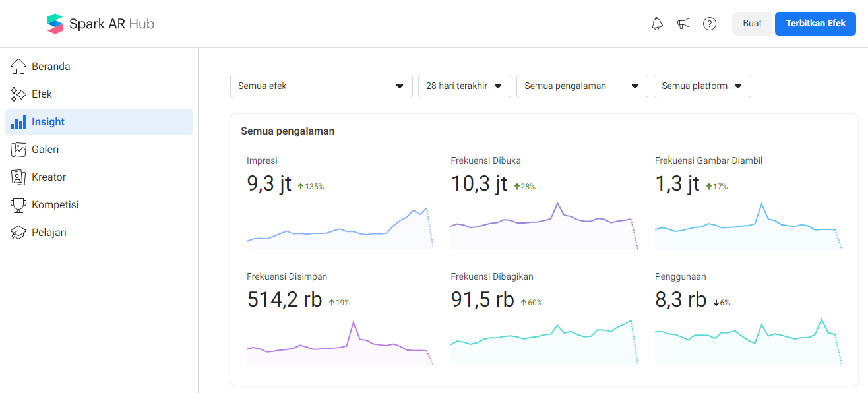Click the Pelajari graduation cap icon

(x=18, y=233)
